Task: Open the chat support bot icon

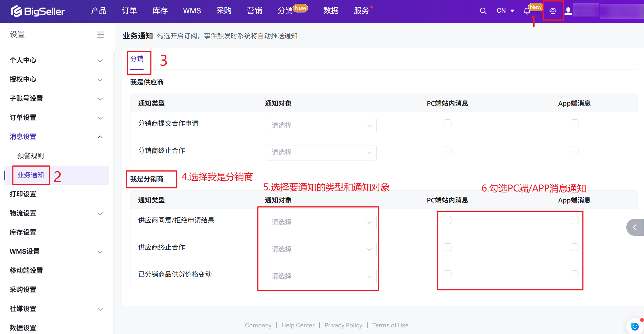Action: (x=635, y=326)
